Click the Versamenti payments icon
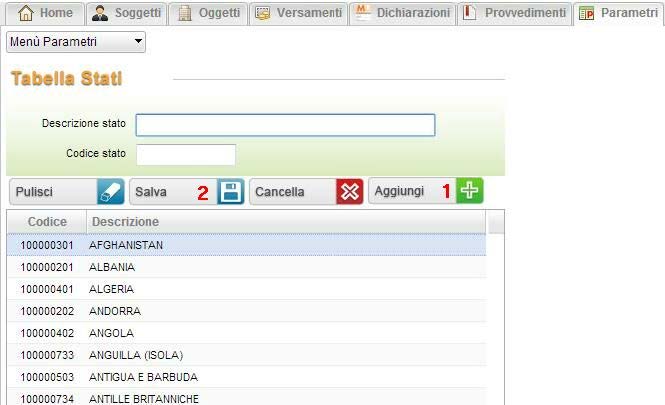The width and height of the screenshot is (665, 405). pos(263,13)
